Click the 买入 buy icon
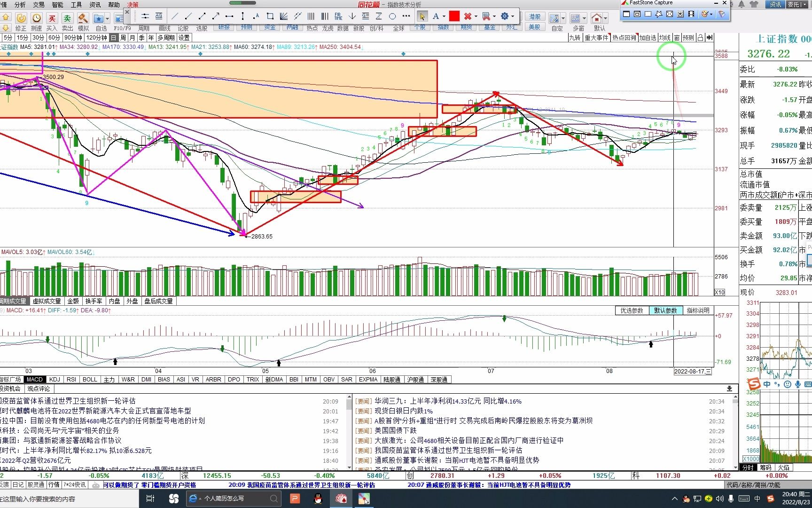Screen dimensions: 812x508 [x=52, y=18]
